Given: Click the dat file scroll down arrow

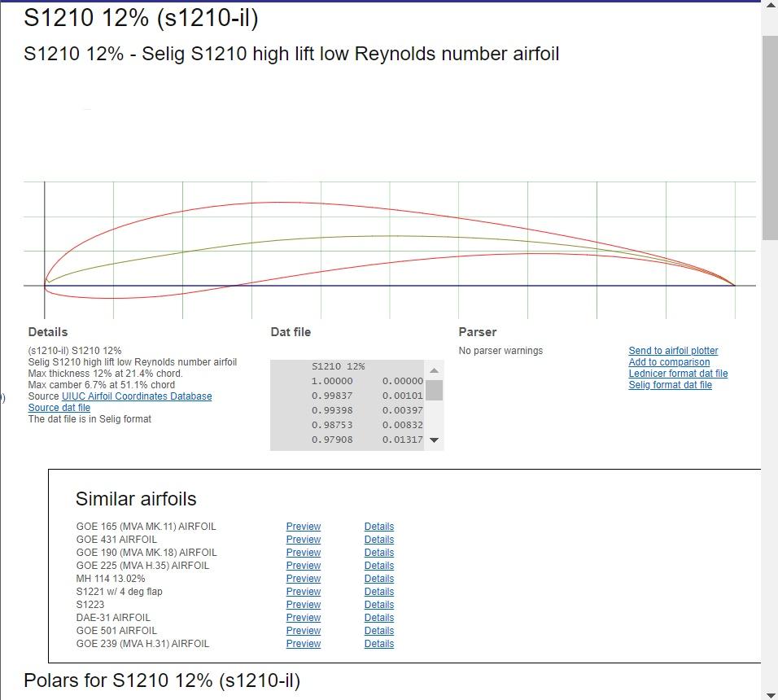Looking at the screenshot, I should (434, 440).
